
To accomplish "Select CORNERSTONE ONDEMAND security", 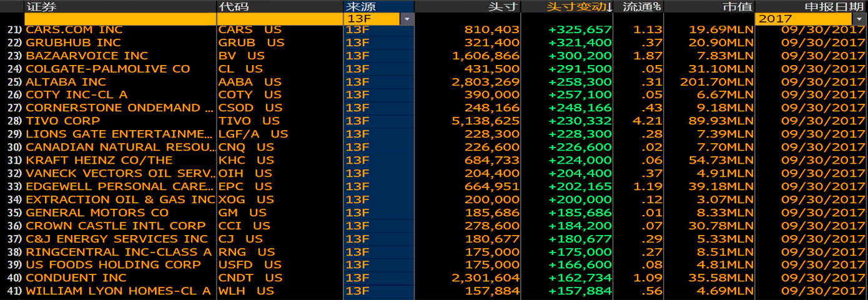I will [119, 107].
